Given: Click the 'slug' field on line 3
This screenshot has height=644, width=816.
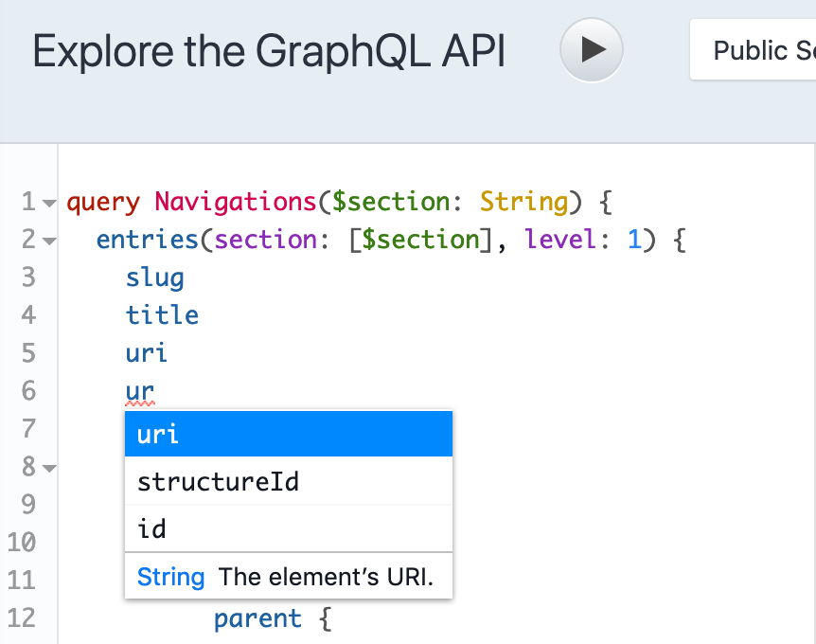Looking at the screenshot, I should coord(154,278).
